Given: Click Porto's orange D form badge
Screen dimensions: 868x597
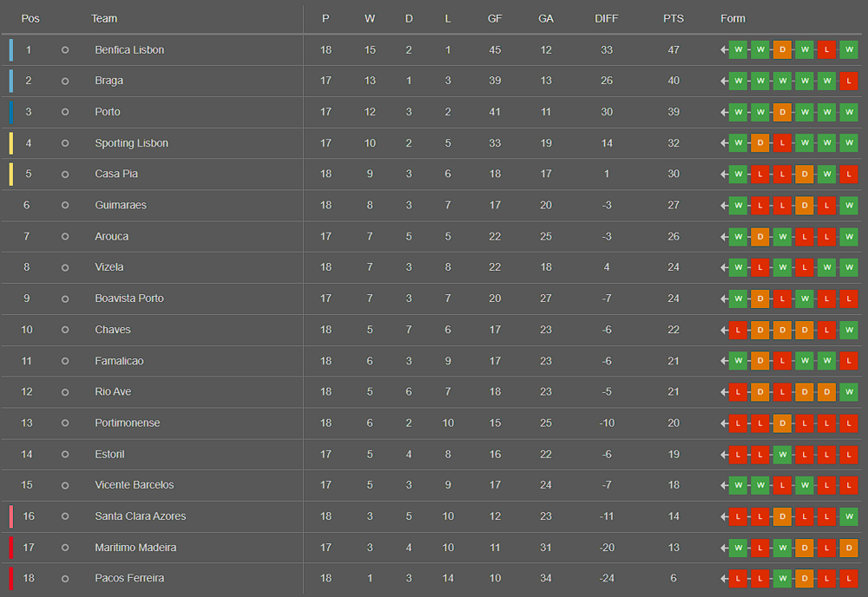Looking at the screenshot, I should coord(782,112).
